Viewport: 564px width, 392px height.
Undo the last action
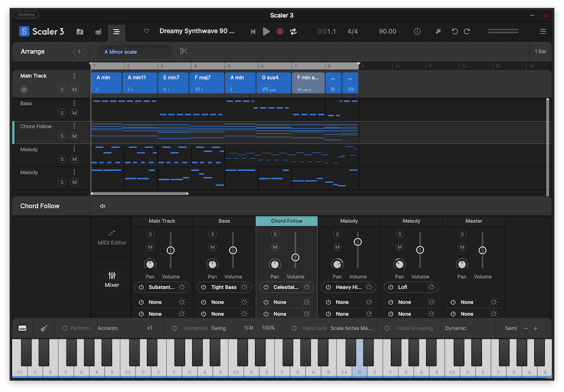[x=454, y=31]
